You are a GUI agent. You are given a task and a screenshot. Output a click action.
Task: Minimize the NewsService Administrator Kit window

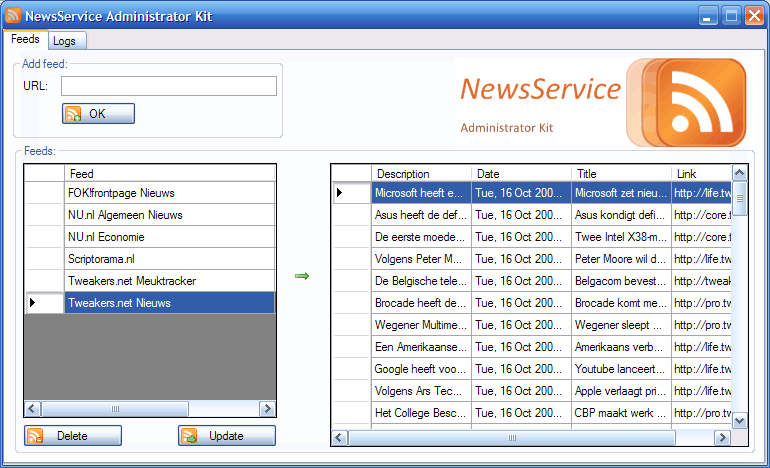[707, 16]
